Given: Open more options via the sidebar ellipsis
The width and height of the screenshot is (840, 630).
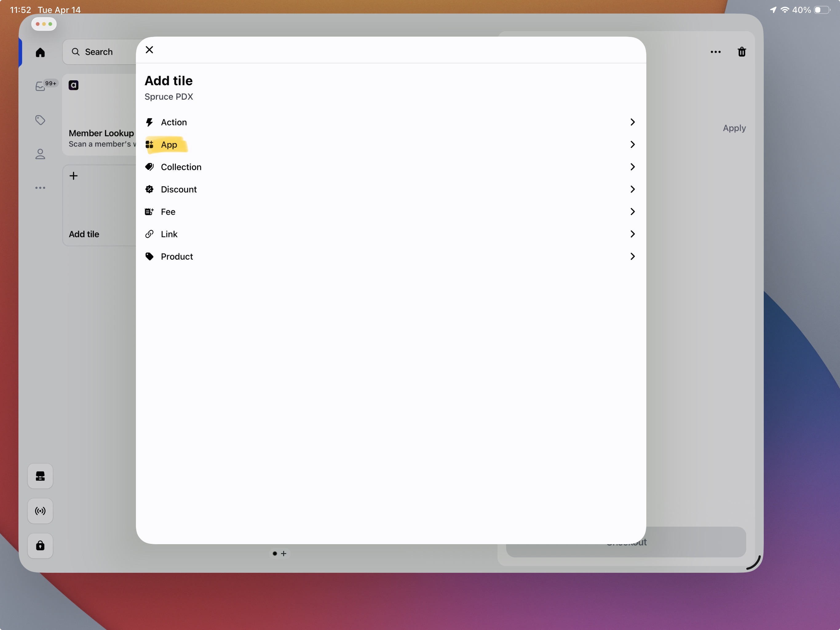Looking at the screenshot, I should pos(40,188).
